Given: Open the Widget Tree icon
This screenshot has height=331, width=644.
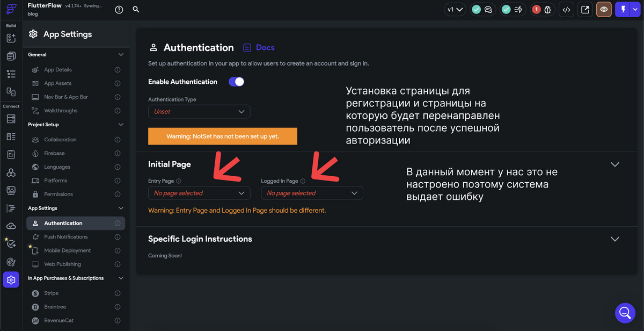Looking at the screenshot, I should [x=11, y=74].
